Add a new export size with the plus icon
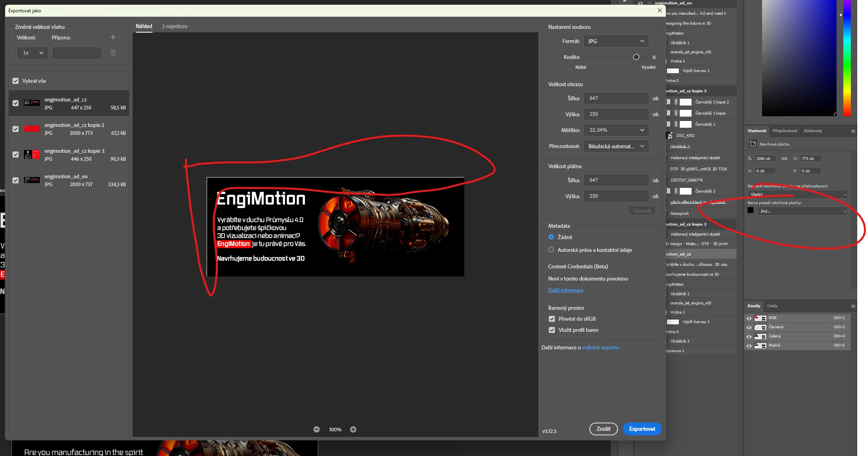Viewport: 868px width, 456px height. point(113,37)
